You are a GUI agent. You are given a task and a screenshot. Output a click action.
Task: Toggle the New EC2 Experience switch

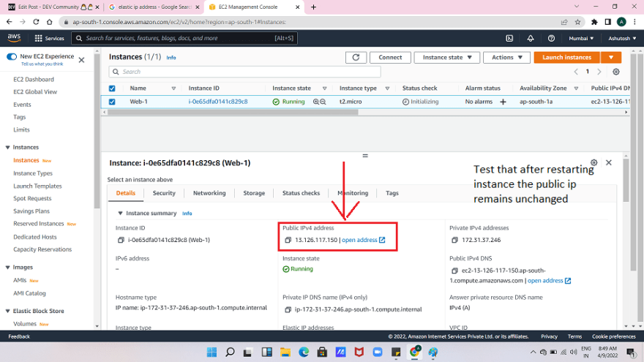[x=12, y=56]
